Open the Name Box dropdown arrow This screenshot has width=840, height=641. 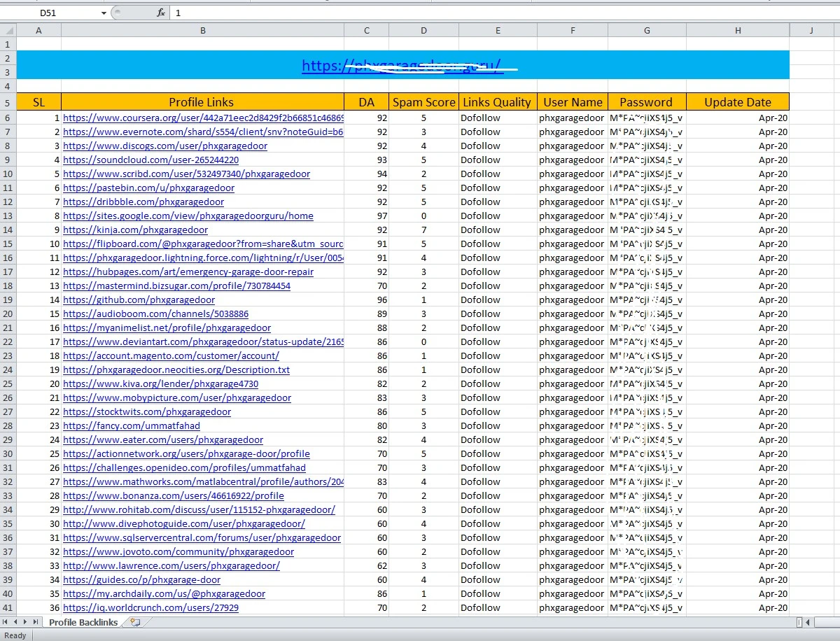pos(104,13)
